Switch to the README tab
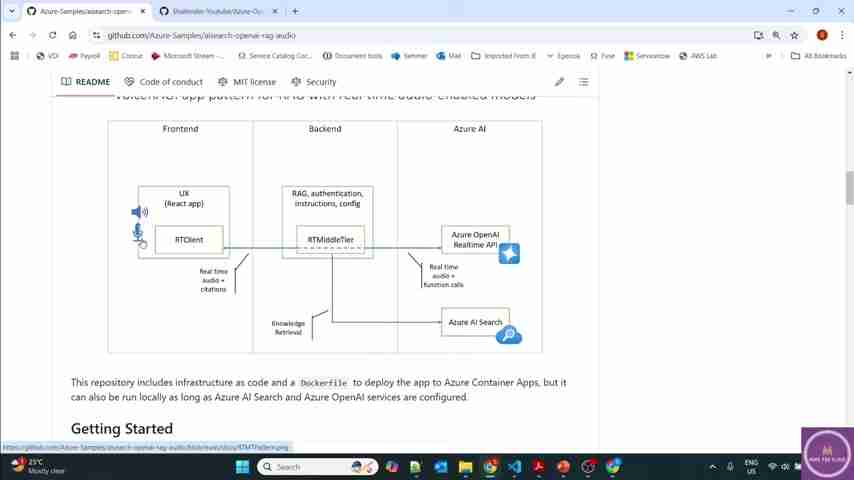 [x=86, y=82]
